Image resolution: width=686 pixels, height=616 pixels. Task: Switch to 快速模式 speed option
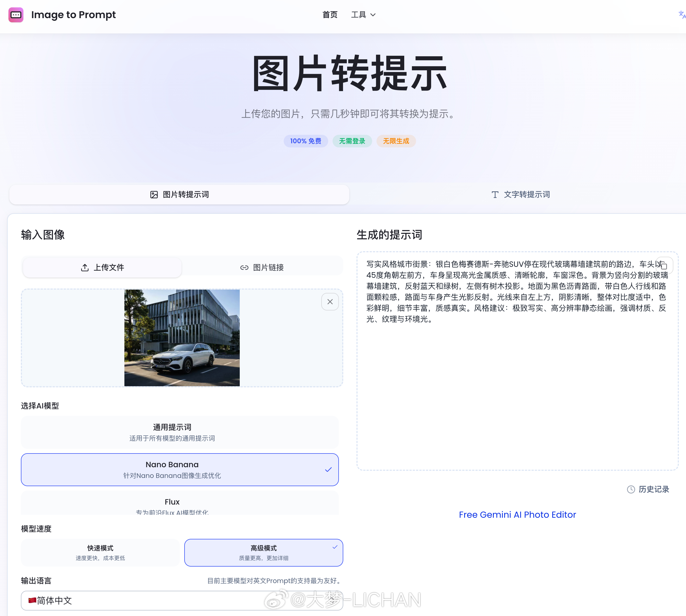100,552
